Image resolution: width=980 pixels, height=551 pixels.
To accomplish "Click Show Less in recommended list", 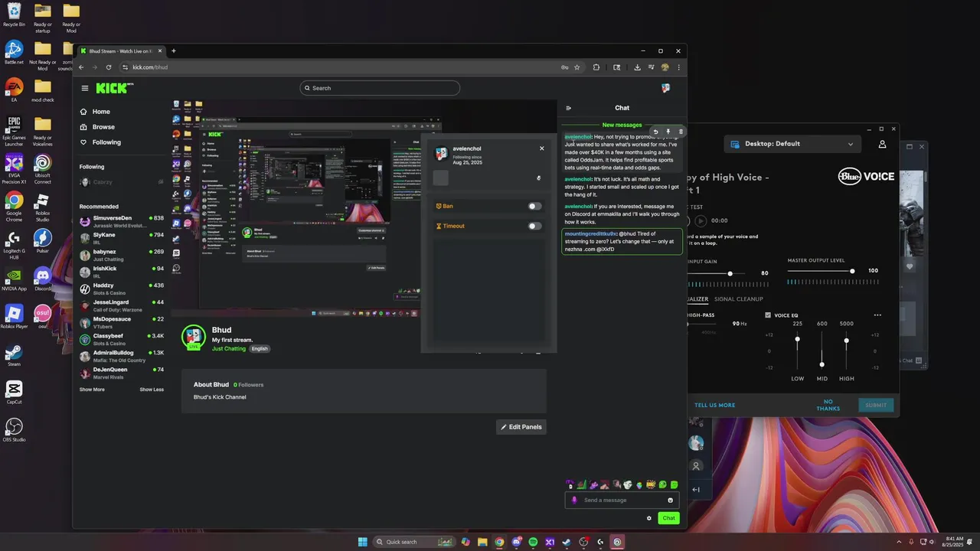I will click(x=152, y=390).
